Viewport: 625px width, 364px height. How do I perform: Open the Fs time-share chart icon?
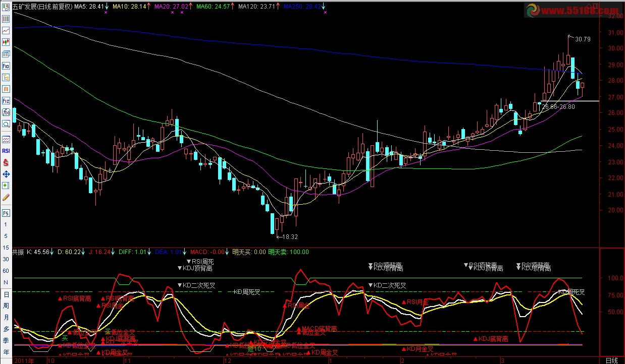(x=6, y=213)
